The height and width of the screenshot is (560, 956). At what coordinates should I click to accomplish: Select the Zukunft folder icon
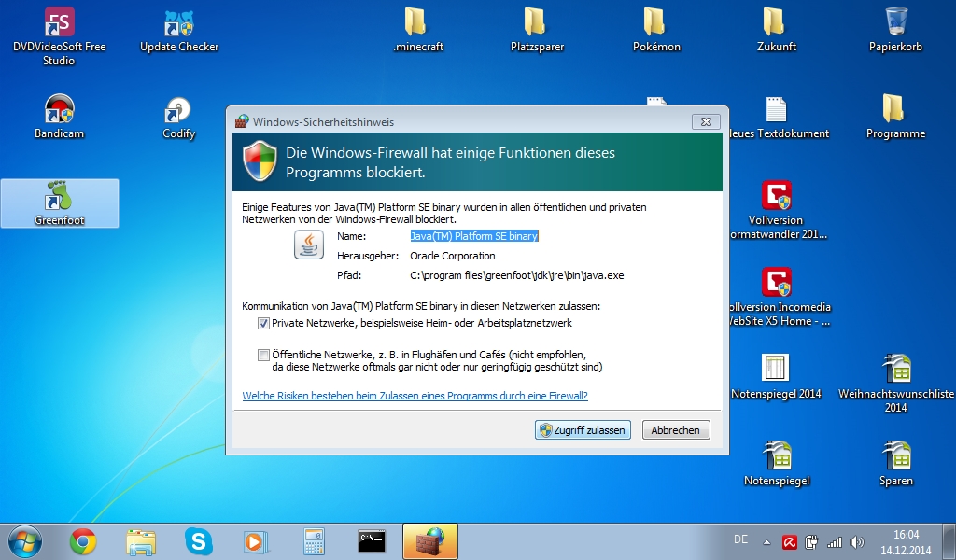776,30
